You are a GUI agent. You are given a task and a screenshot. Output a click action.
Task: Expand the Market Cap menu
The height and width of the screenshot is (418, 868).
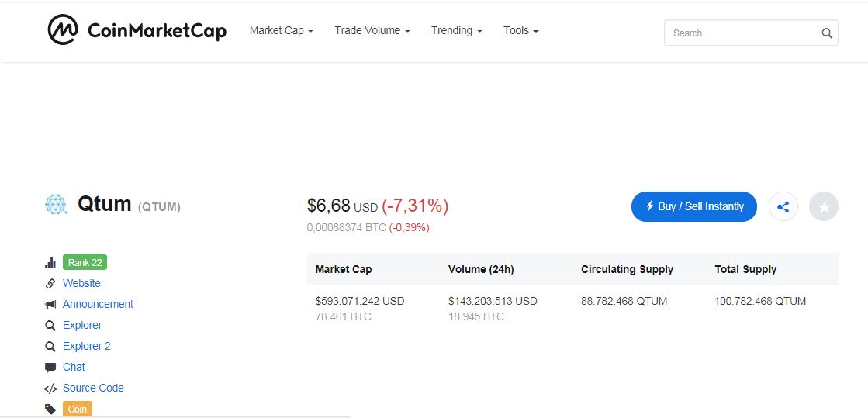click(x=281, y=31)
